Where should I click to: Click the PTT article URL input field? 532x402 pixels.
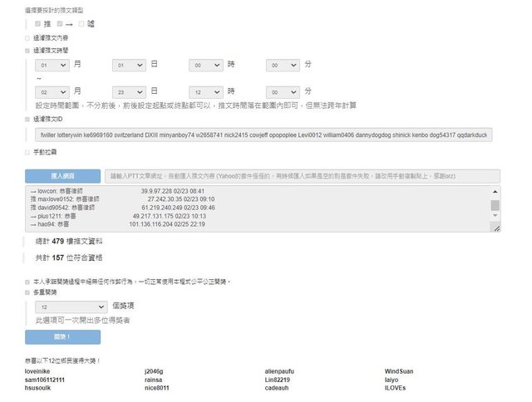(304, 176)
